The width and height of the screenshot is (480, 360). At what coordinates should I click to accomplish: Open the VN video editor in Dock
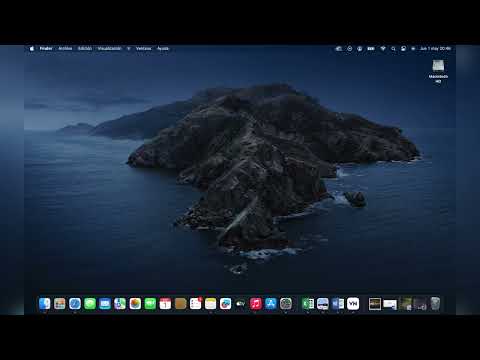pos(353,304)
